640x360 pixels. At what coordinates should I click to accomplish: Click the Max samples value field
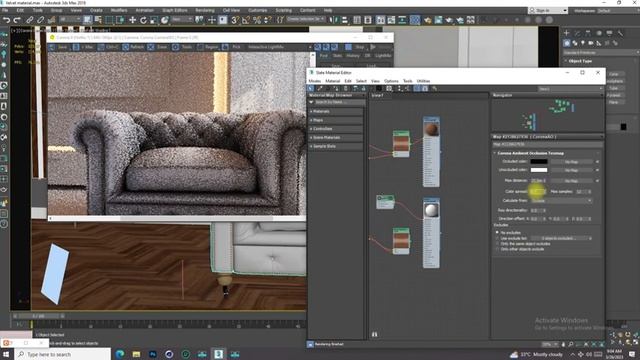pyautogui.click(x=582, y=191)
